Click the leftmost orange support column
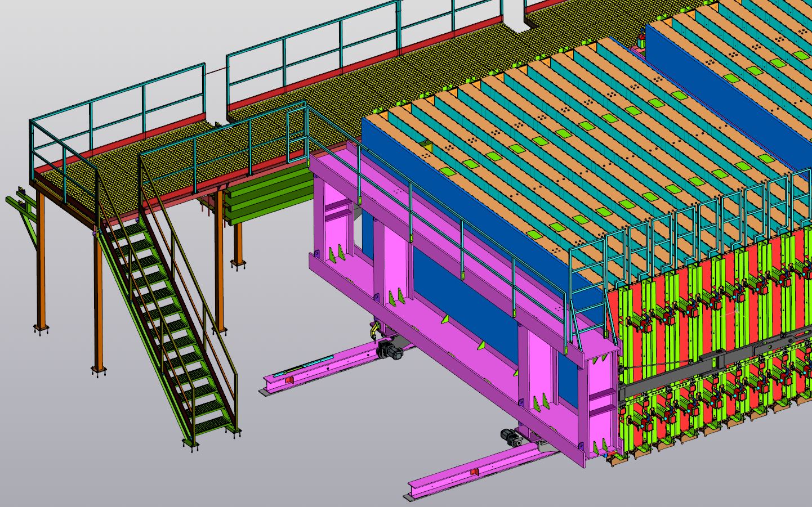The height and width of the screenshot is (507, 812). (41, 264)
